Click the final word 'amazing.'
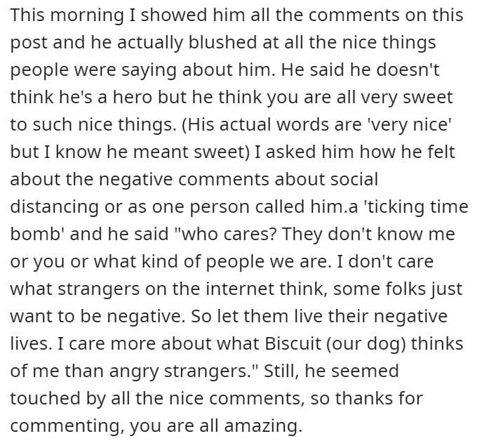 (x=263, y=426)
